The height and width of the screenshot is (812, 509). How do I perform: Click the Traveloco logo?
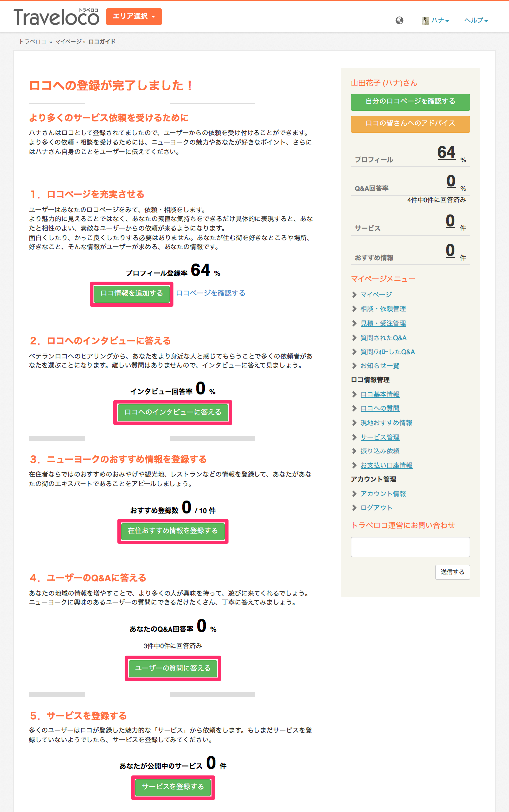pyautogui.click(x=57, y=17)
